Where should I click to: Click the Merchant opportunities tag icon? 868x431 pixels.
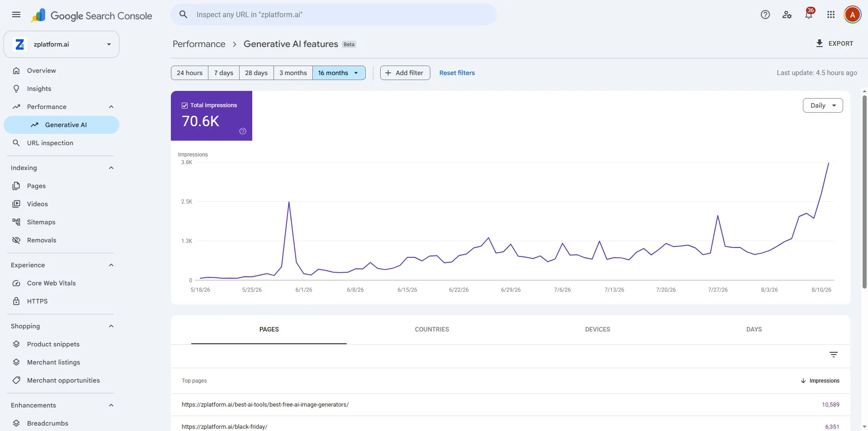pos(16,380)
